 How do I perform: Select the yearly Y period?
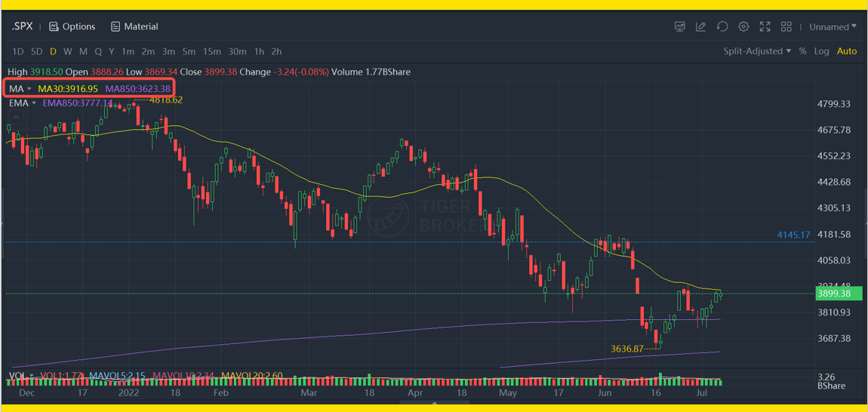click(111, 51)
